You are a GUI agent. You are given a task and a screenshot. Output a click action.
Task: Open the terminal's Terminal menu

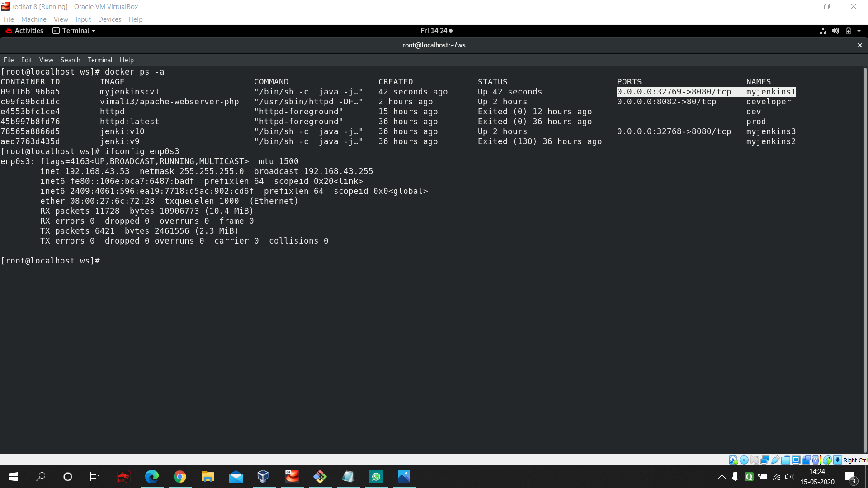pos(100,60)
